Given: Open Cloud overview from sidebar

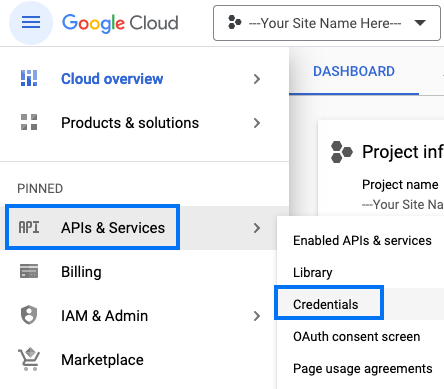Looking at the screenshot, I should tap(112, 79).
